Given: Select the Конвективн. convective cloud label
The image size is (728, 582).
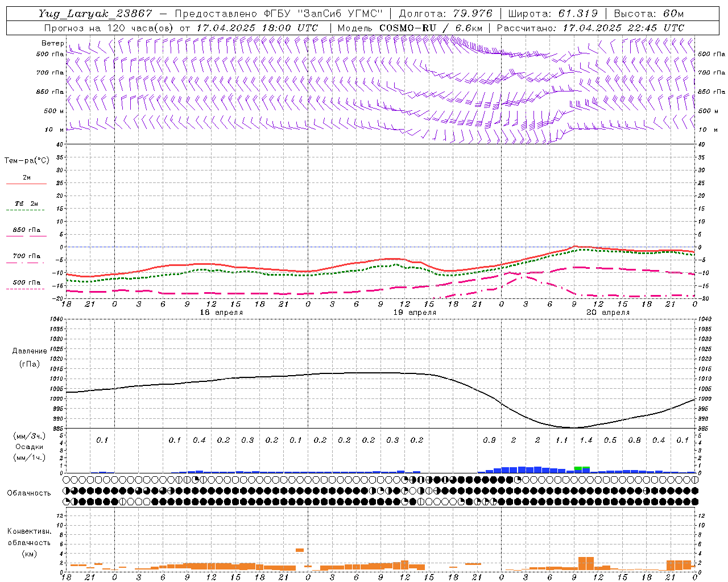Looking at the screenshot, I should 29,531.
